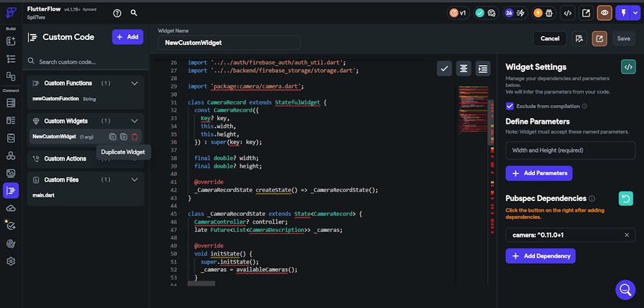Viewport: 644px width, 308px height.
Task: Click the magnifier search button at bottom right
Action: click(x=625, y=289)
